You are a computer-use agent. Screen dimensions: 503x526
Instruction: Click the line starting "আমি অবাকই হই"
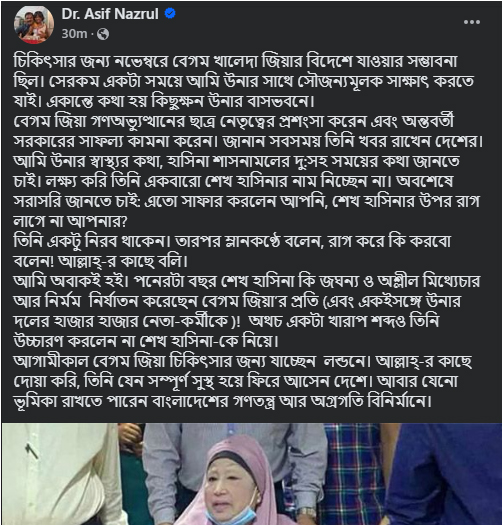tap(247, 281)
